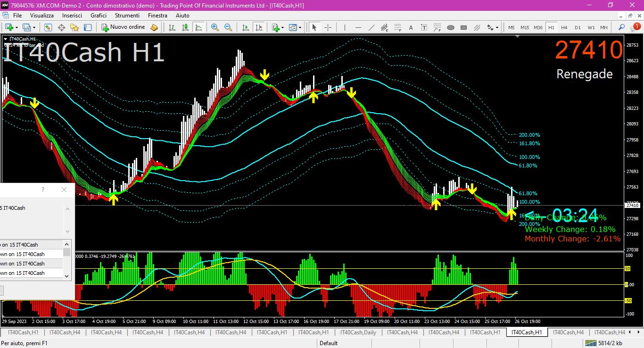
Task: Select the rectangle drawing tool
Action: [x=463, y=27]
